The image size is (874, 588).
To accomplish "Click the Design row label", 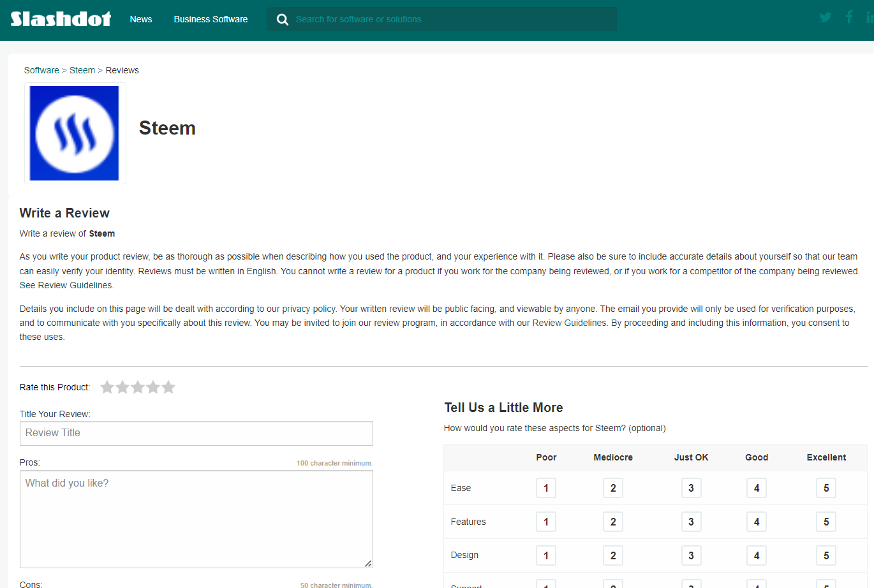I will (464, 555).
